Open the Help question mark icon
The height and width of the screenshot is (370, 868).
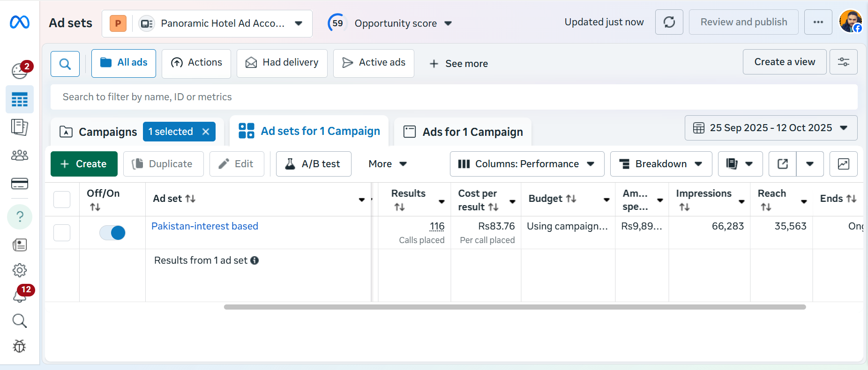pyautogui.click(x=20, y=216)
